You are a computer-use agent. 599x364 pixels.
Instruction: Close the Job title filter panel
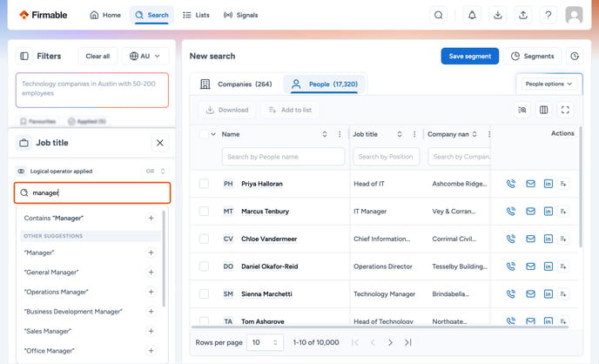pyautogui.click(x=159, y=143)
